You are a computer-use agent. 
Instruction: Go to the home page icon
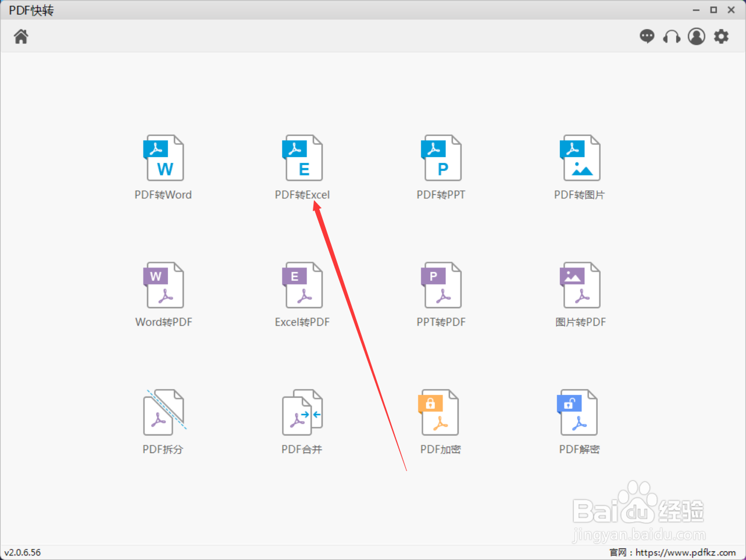click(x=21, y=37)
